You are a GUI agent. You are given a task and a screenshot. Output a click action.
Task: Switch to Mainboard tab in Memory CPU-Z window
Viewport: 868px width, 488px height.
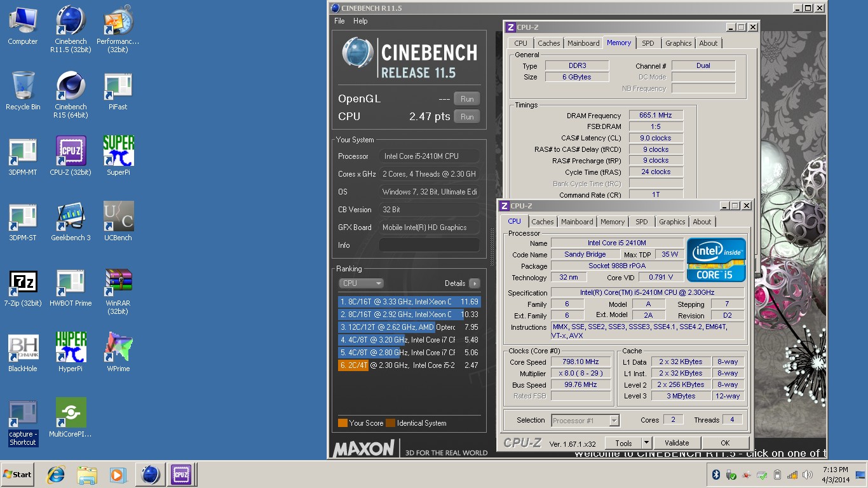583,43
